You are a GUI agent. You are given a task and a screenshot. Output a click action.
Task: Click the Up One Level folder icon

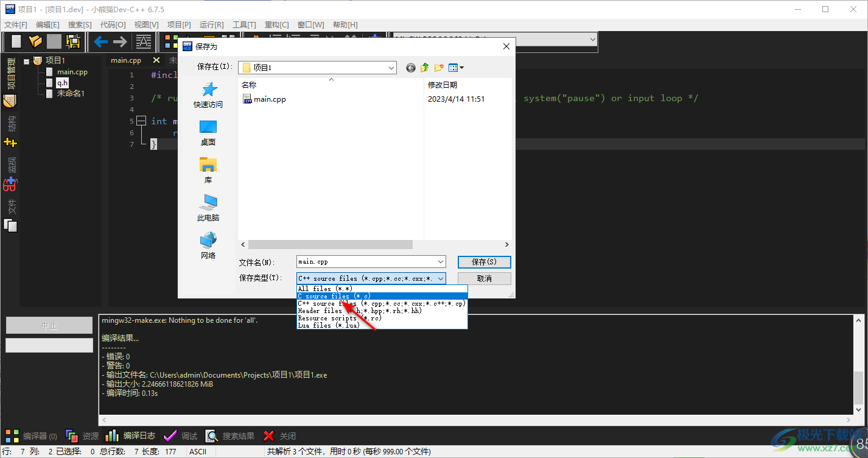click(425, 68)
